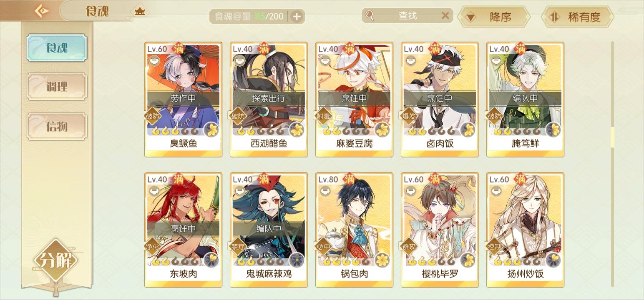
Task: Click the vertical scrollbar thumb on right
Action: point(612,137)
